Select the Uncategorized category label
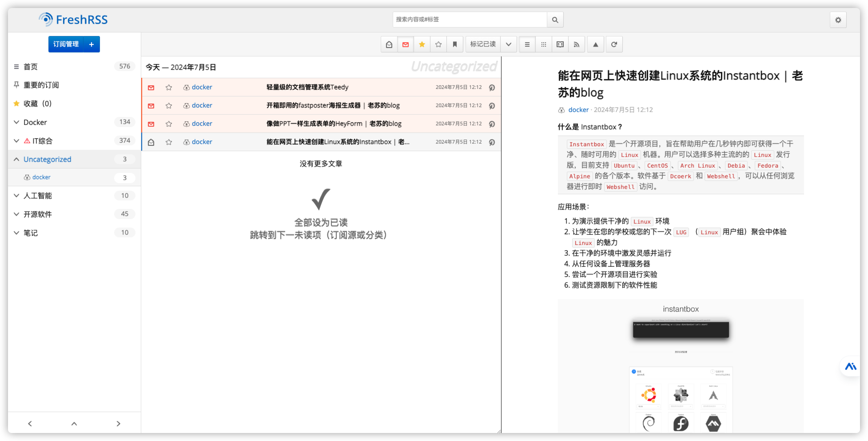Viewport: 868px width, 441px height. 47,159
